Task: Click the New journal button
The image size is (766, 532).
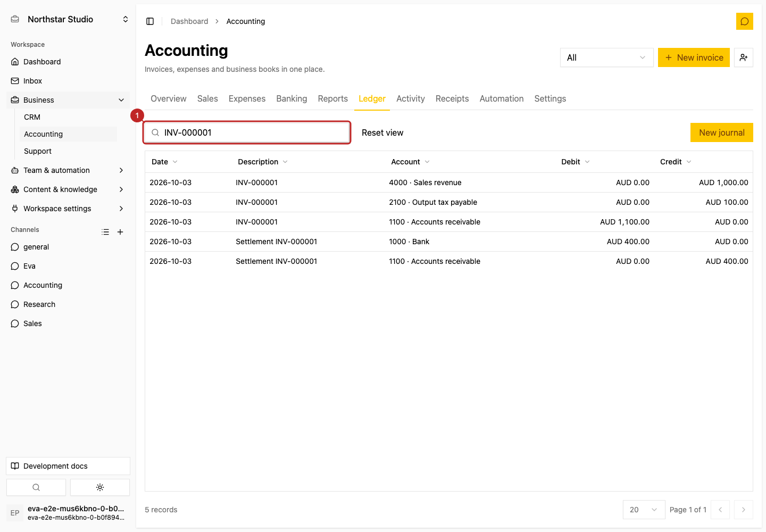Action: pyautogui.click(x=722, y=132)
